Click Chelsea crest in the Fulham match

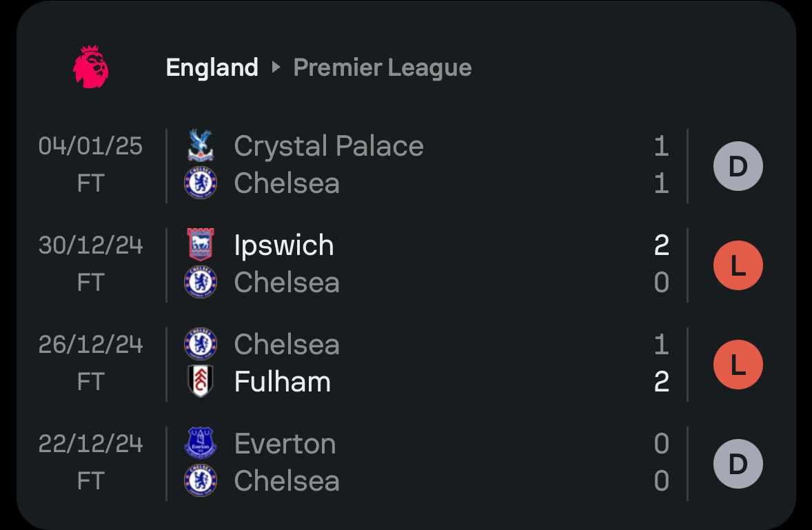point(201,344)
